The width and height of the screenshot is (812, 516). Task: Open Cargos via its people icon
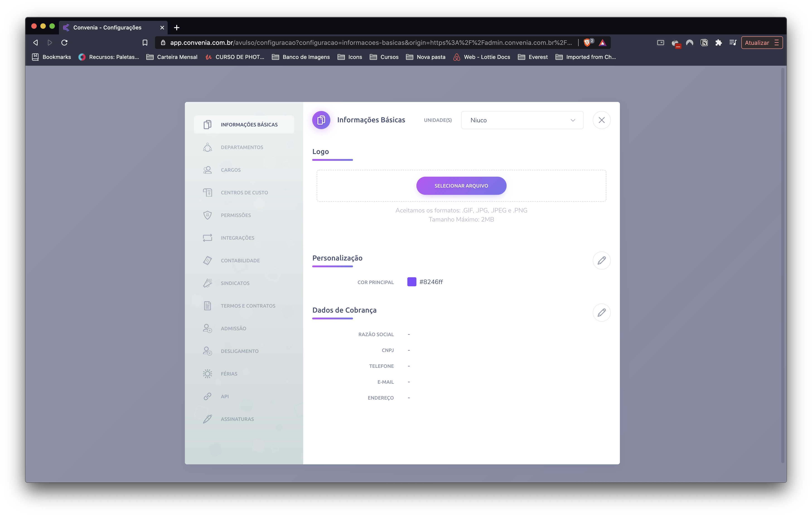pyautogui.click(x=207, y=170)
